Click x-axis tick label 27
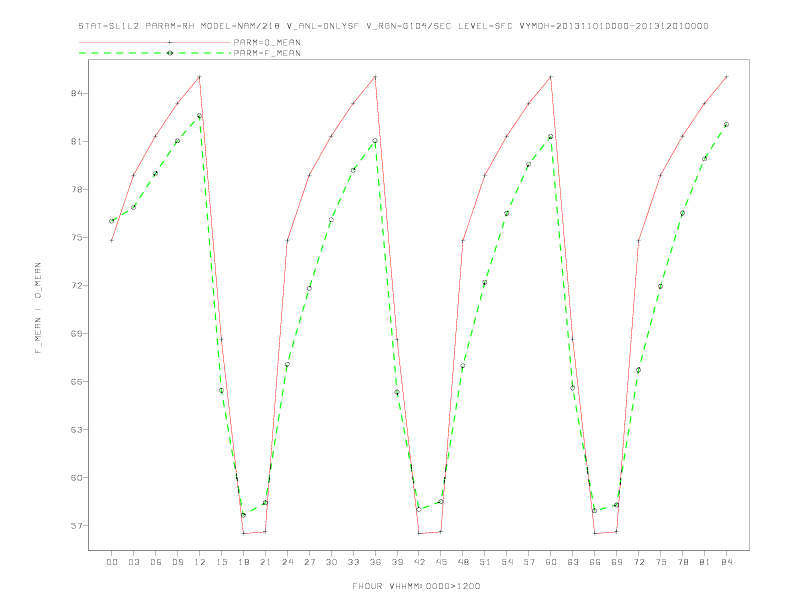This screenshot has height=612, width=792. [x=309, y=562]
